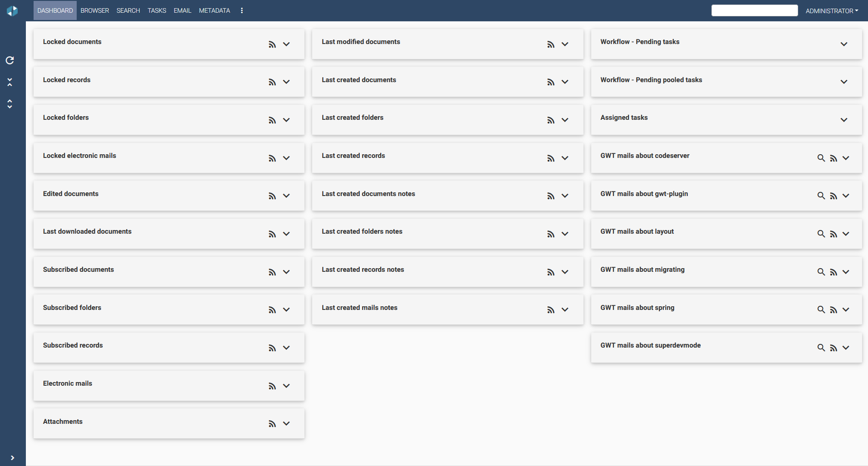The height and width of the screenshot is (466, 868).
Task: Click search icon on GWT mails about codeserver
Action: 821,158
